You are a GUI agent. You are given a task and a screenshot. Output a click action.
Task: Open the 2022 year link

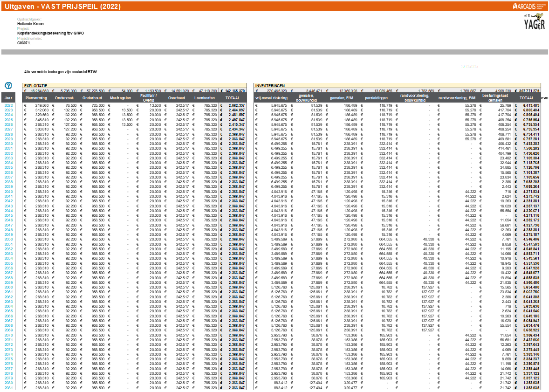pyautogui.click(x=9, y=106)
